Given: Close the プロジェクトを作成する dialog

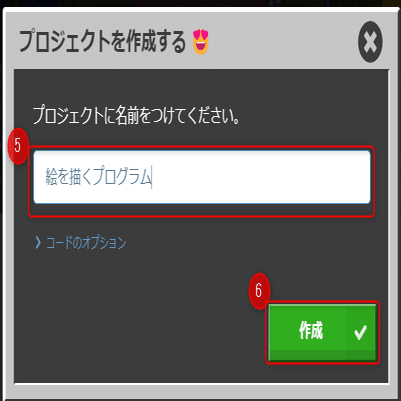Looking at the screenshot, I should (370, 42).
